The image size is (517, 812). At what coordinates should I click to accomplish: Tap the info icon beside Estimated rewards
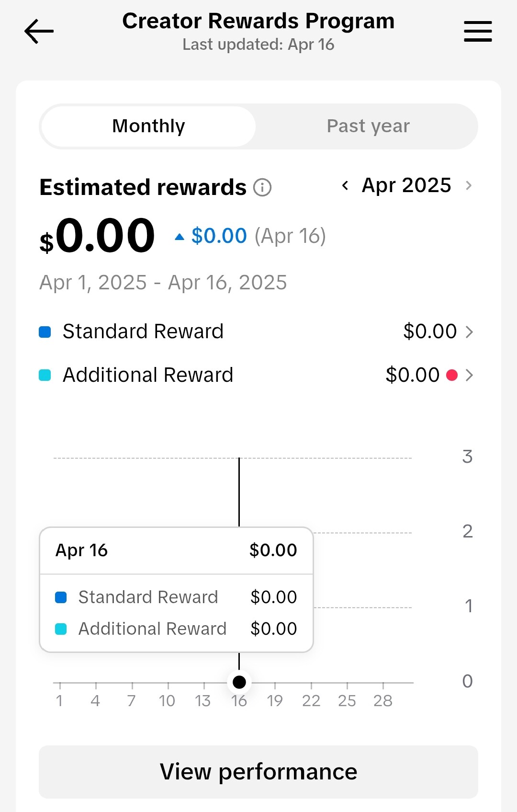coord(262,187)
